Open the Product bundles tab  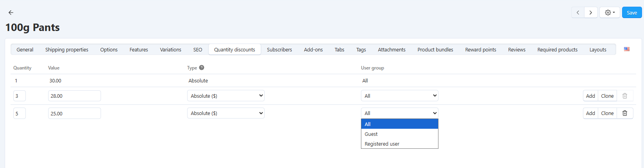435,49
